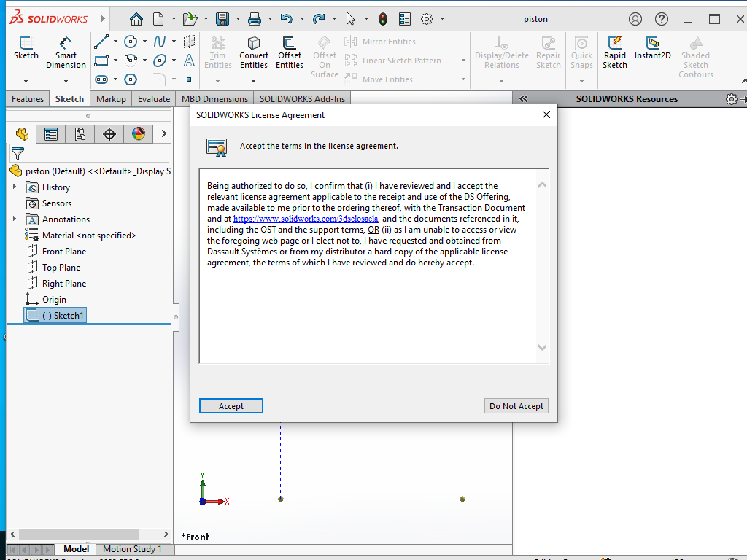
Task: Close the License Agreement dialog
Action: click(x=546, y=114)
